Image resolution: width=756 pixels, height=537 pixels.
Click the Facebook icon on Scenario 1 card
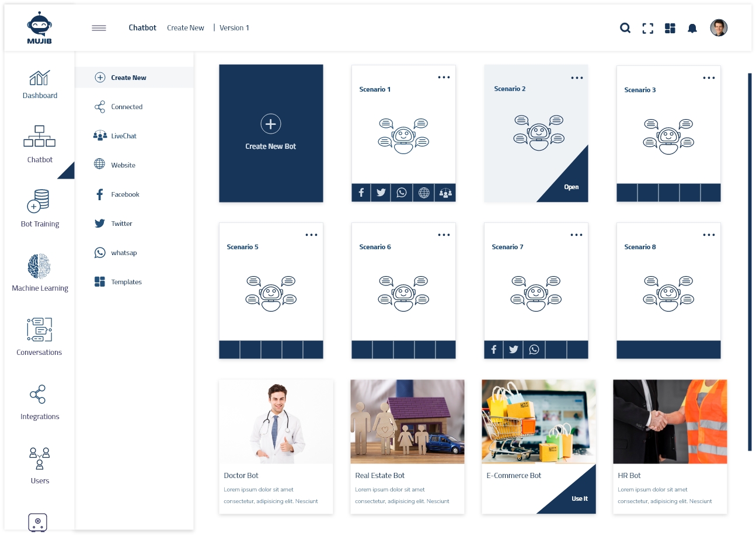click(x=361, y=193)
